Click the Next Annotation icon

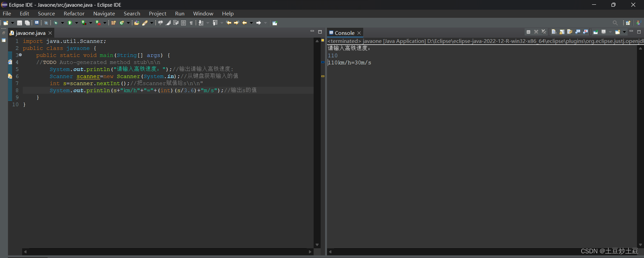201,23
